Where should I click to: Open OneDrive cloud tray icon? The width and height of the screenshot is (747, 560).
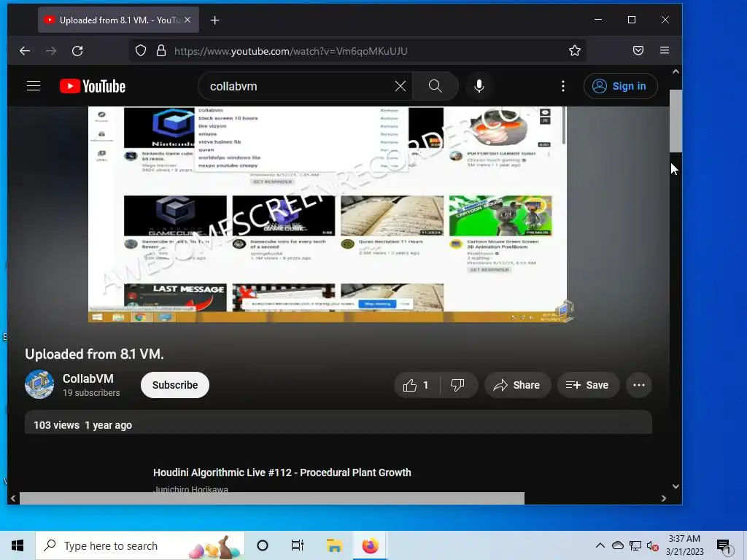pyautogui.click(x=618, y=545)
